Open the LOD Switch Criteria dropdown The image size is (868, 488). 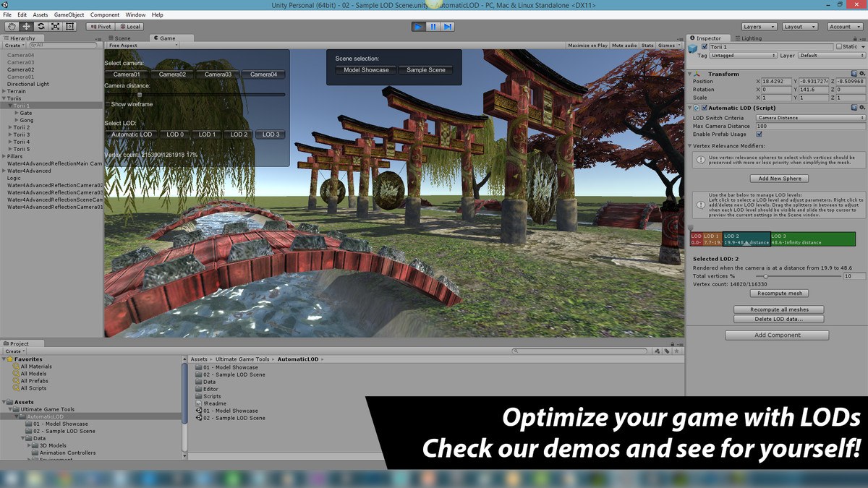[x=810, y=117]
